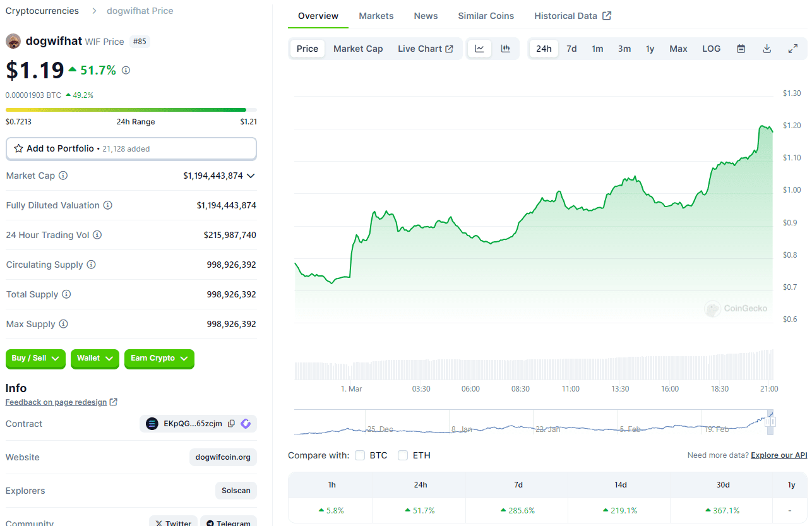
Task: Select the 1y time range
Action: pos(650,49)
